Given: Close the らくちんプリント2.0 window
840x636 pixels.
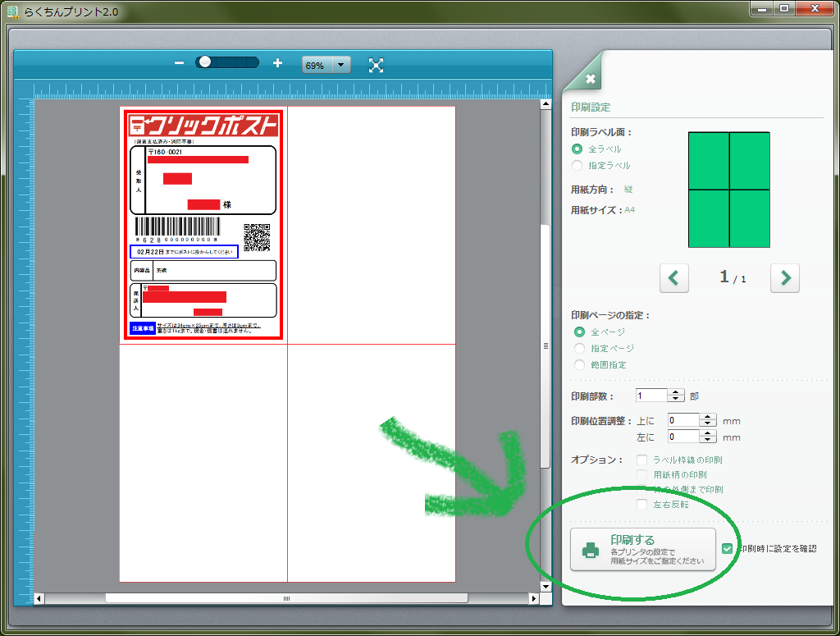Looking at the screenshot, I should pos(815,8).
